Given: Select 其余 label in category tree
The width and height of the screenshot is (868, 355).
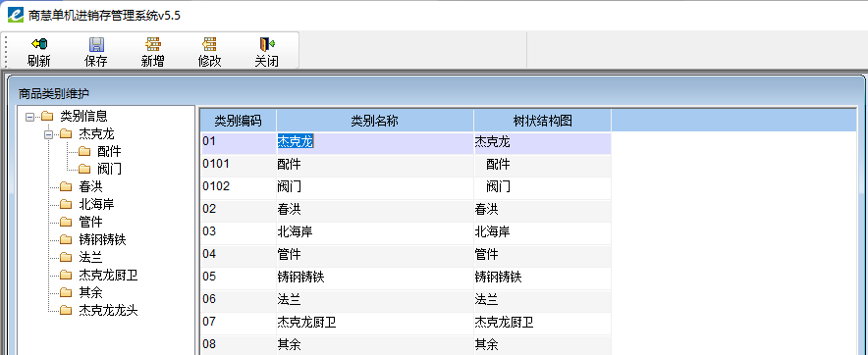Looking at the screenshot, I should 90,292.
